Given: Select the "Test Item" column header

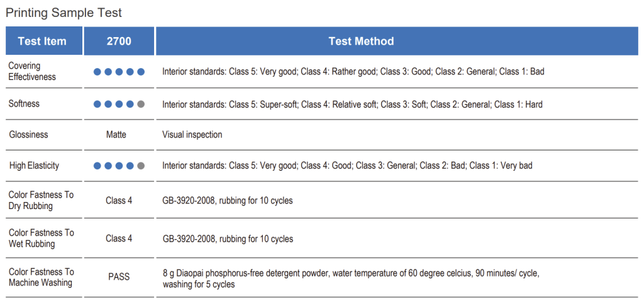Looking at the screenshot, I should pyautogui.click(x=42, y=42).
